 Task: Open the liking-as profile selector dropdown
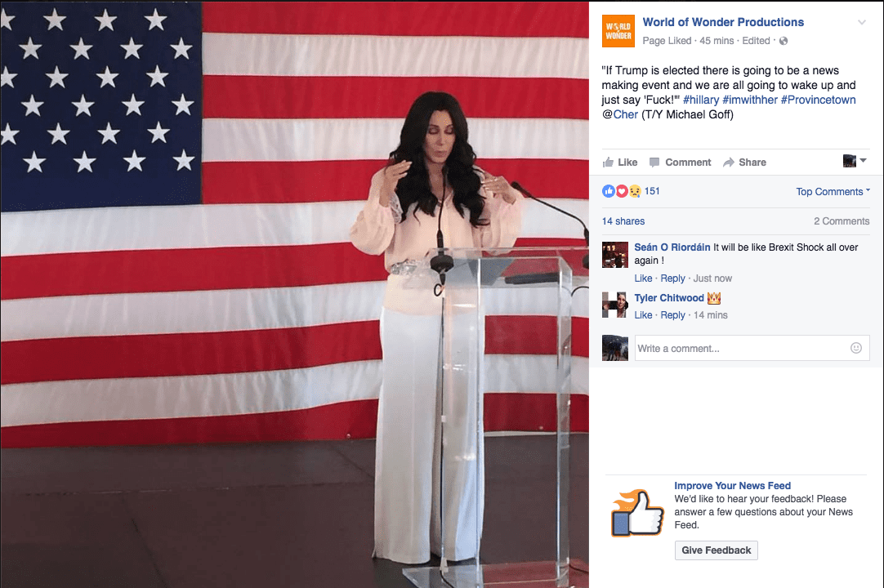(x=855, y=161)
